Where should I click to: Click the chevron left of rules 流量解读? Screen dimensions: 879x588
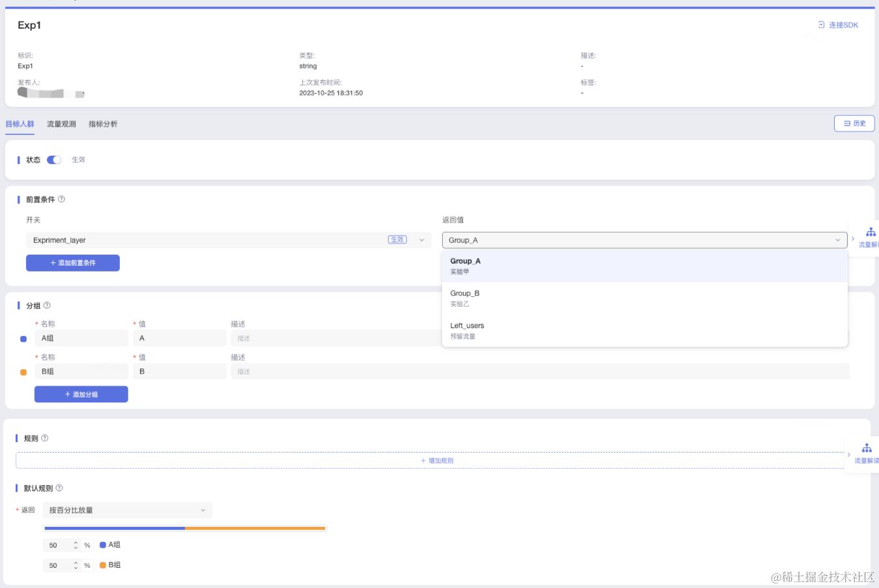tap(849, 455)
